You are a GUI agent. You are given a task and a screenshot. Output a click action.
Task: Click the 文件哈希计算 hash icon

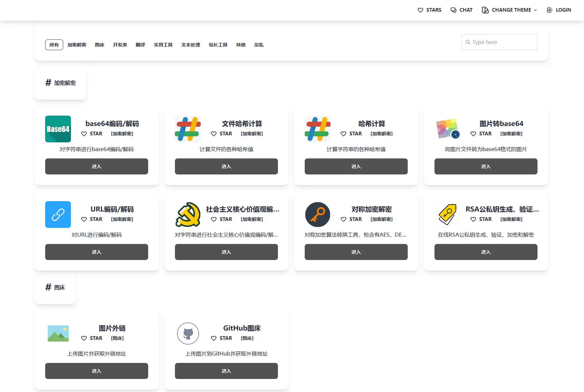(187, 129)
